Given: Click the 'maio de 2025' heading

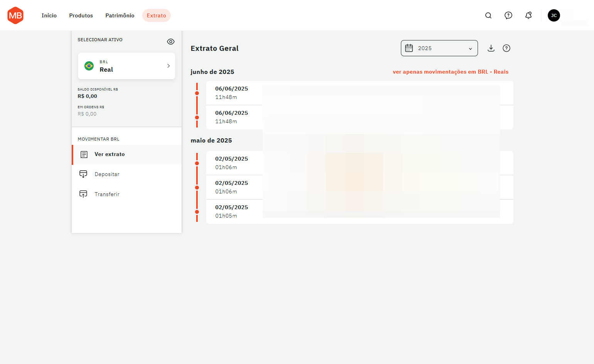Looking at the screenshot, I should point(211,141).
